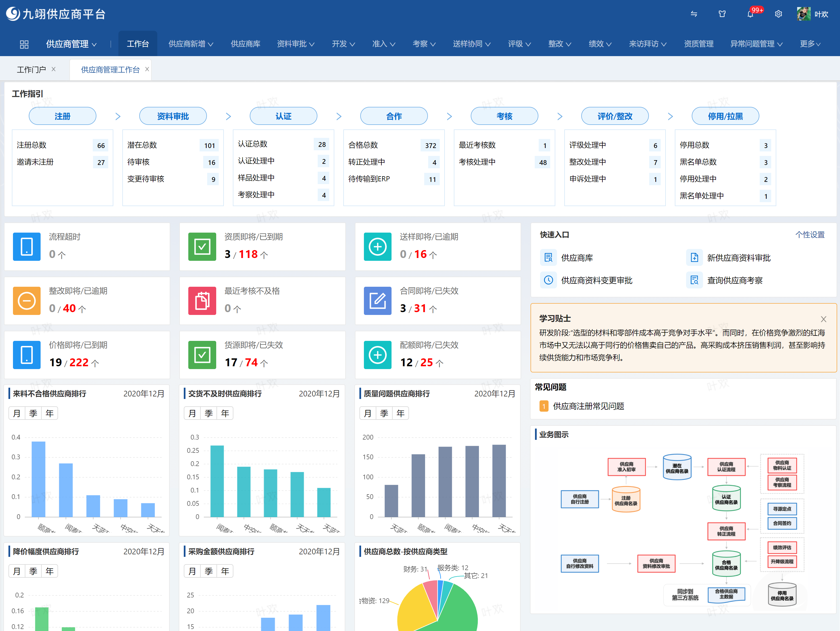Click the 流程超时 blue card icon
Screen dimensions: 840x631
coord(26,246)
